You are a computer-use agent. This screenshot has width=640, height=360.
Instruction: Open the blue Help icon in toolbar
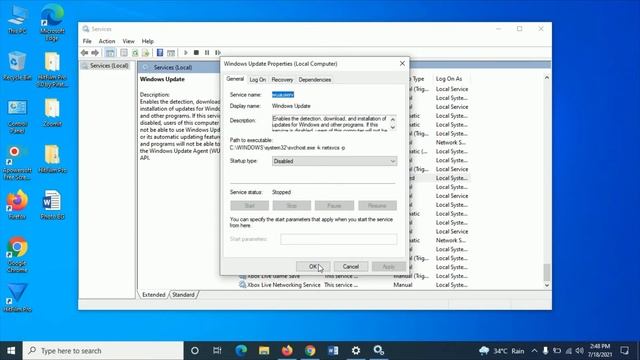coord(160,53)
